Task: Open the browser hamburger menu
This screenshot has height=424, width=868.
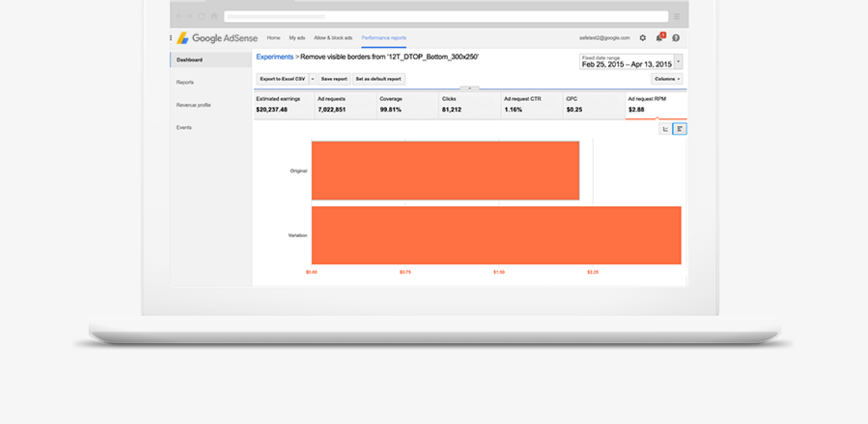Action: click(x=677, y=16)
